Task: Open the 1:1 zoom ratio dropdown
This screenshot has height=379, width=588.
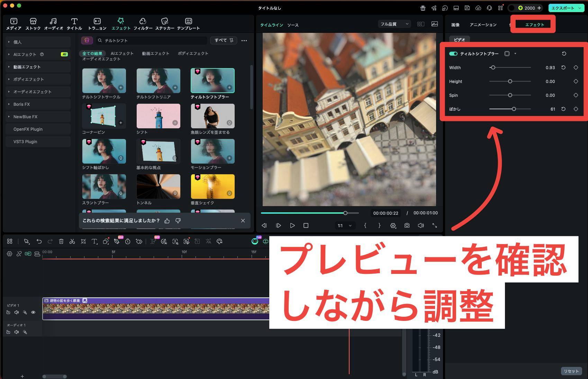Action: pos(345,225)
